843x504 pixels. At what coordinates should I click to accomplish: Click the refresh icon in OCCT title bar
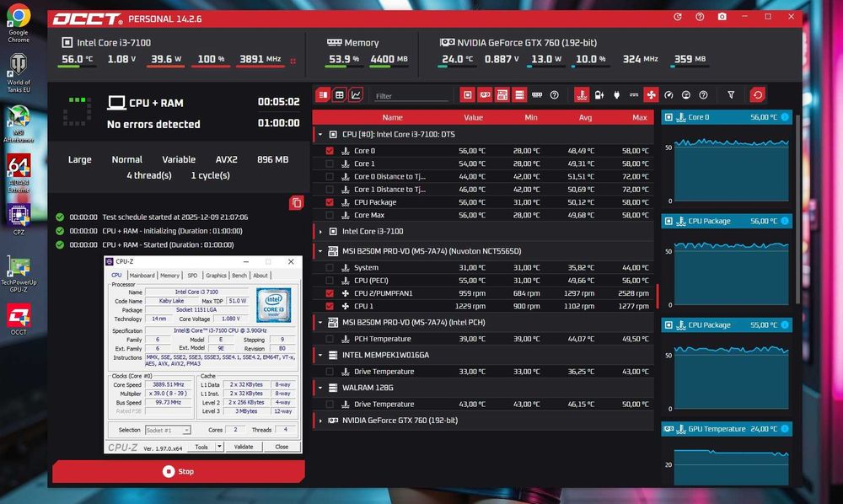point(678,17)
